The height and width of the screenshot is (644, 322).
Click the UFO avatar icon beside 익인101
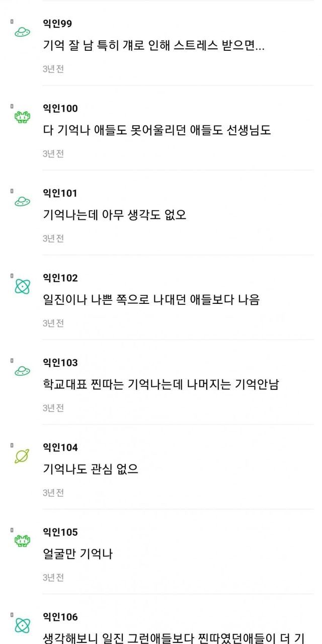coord(22,202)
